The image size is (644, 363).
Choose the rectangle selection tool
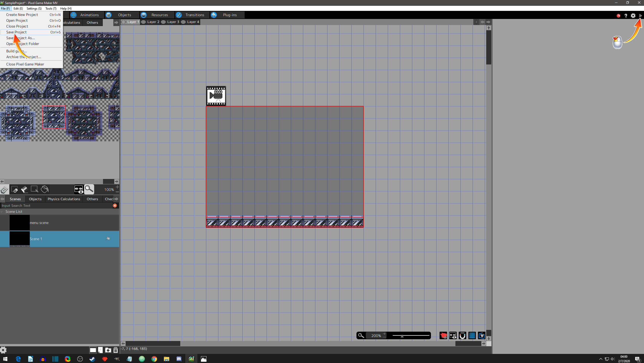coord(34,189)
